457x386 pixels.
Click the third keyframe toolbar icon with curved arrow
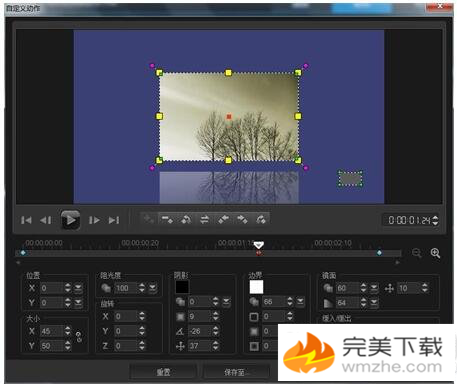186,219
